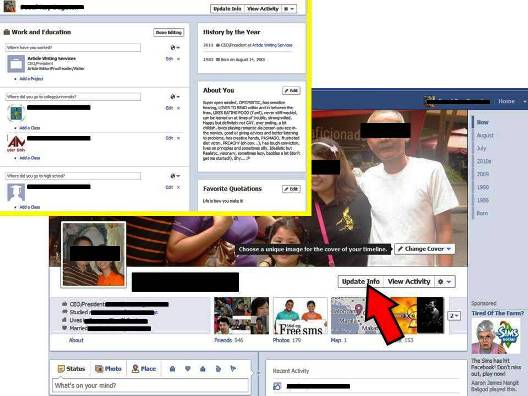Open the Friends thumbnail section
The height and width of the screenshot is (396, 528).
241,316
